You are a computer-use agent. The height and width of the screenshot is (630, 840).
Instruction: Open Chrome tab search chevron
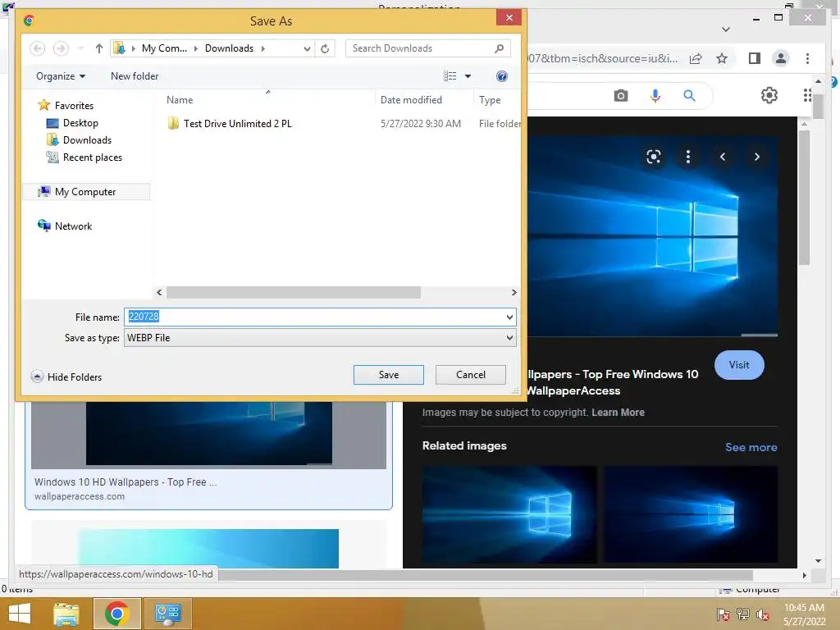coord(726,30)
